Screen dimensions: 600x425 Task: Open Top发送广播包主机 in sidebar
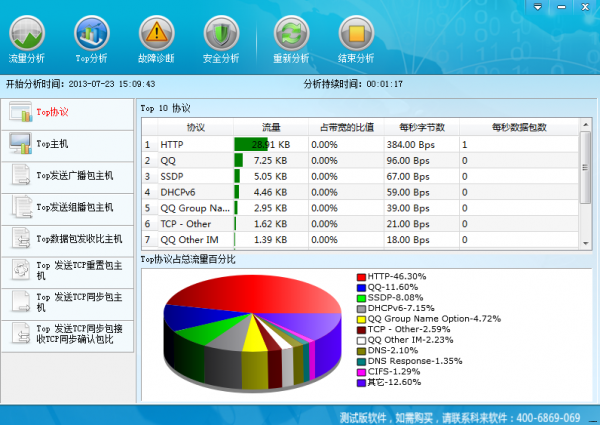(67, 177)
